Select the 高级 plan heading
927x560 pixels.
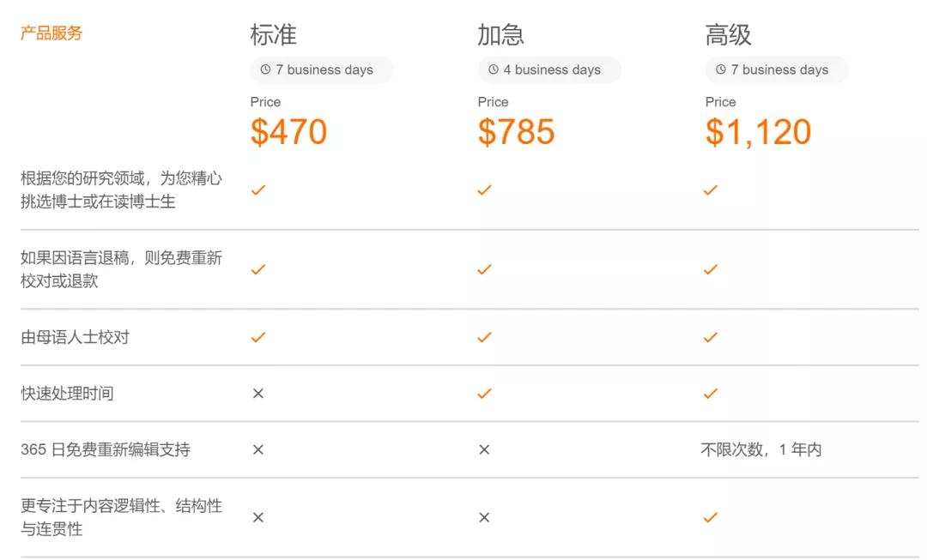pyautogui.click(x=728, y=35)
